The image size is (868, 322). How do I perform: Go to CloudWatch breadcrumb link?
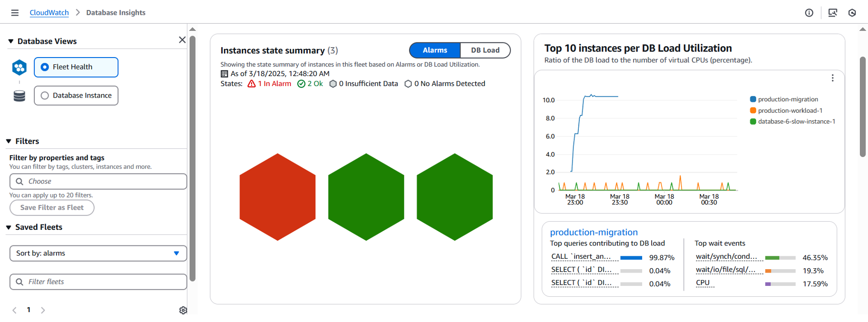(x=49, y=13)
